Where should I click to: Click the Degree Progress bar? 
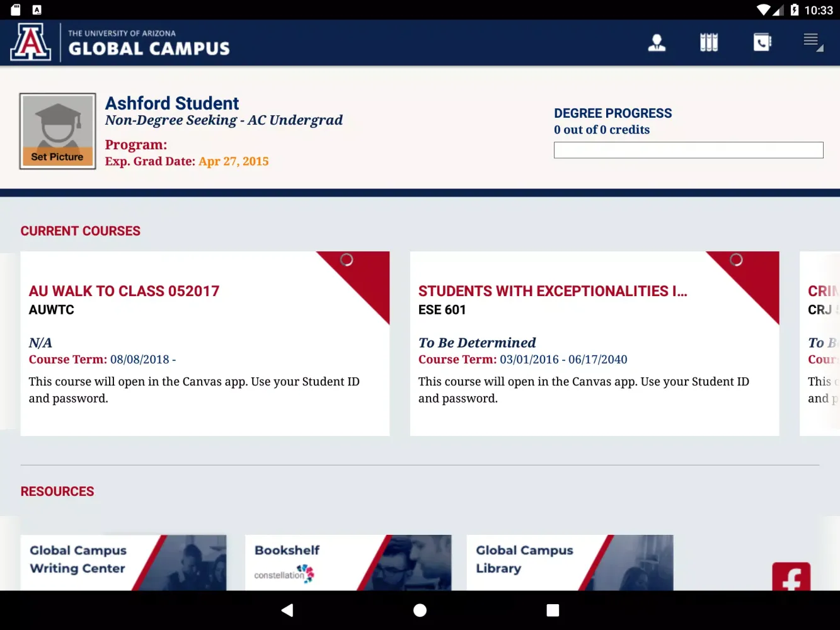tap(688, 150)
